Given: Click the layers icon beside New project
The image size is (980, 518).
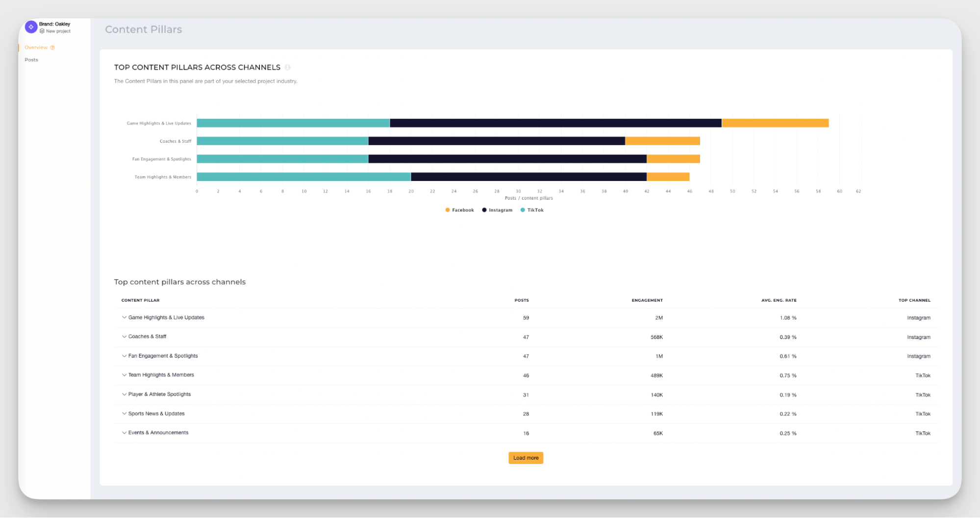Looking at the screenshot, I should [43, 31].
